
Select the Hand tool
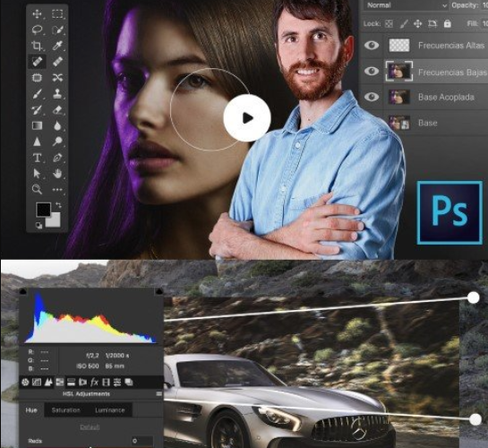click(x=57, y=174)
